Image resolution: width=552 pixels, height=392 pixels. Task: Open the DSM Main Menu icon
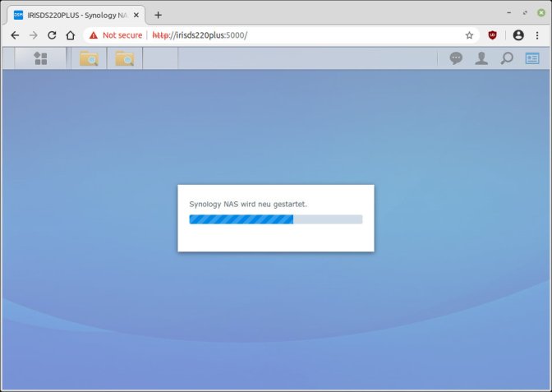point(40,58)
